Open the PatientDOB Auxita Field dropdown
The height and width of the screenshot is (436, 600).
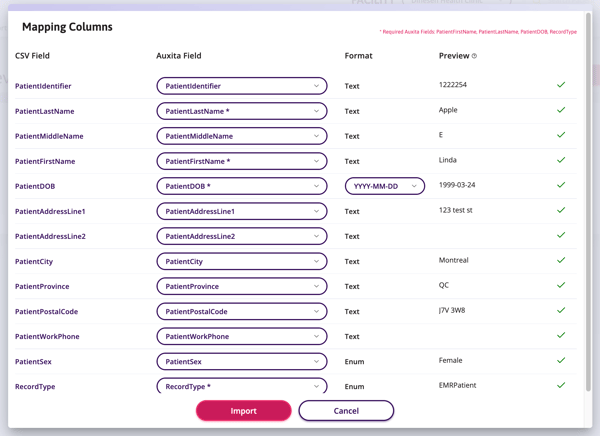pyautogui.click(x=242, y=186)
